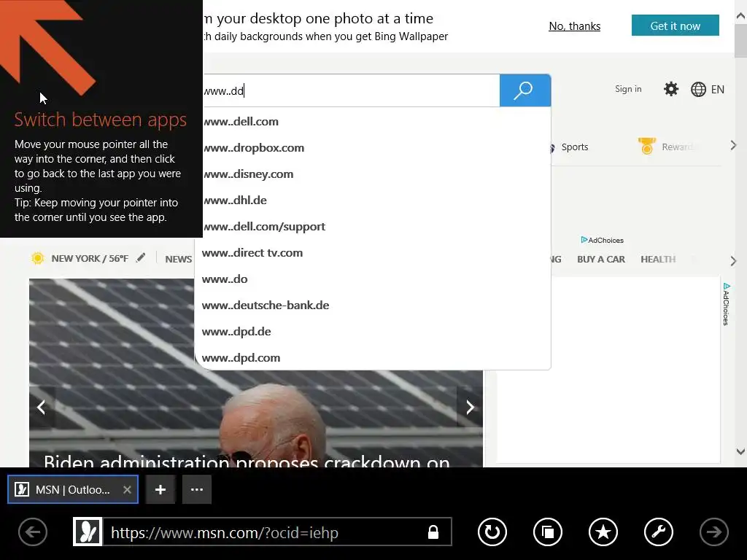
Task: Expand the top navigation right chevron
Action: point(733,146)
